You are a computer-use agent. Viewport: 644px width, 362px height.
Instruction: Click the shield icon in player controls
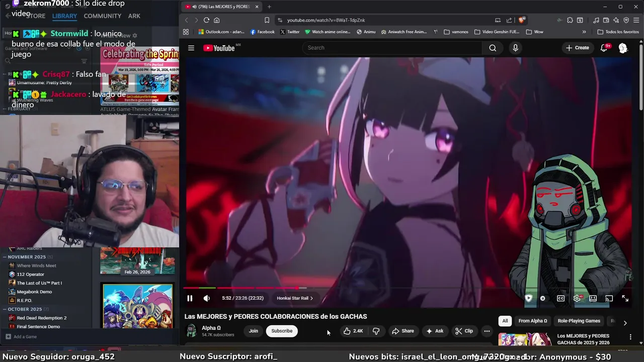click(x=528, y=298)
